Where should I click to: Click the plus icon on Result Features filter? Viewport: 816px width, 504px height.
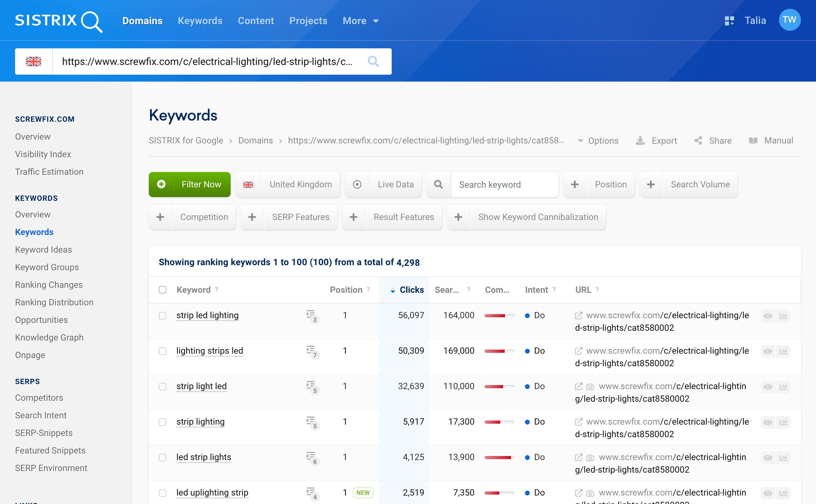click(354, 217)
